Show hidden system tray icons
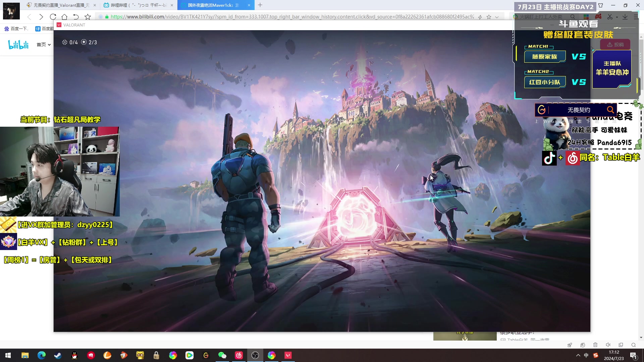 click(x=578, y=355)
